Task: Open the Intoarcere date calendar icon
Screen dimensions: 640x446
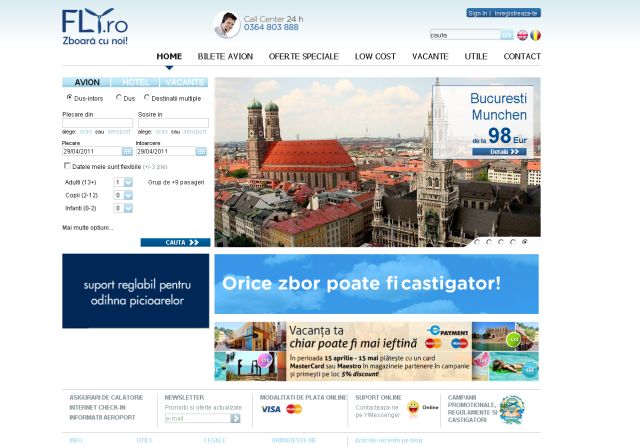Action: [201, 151]
